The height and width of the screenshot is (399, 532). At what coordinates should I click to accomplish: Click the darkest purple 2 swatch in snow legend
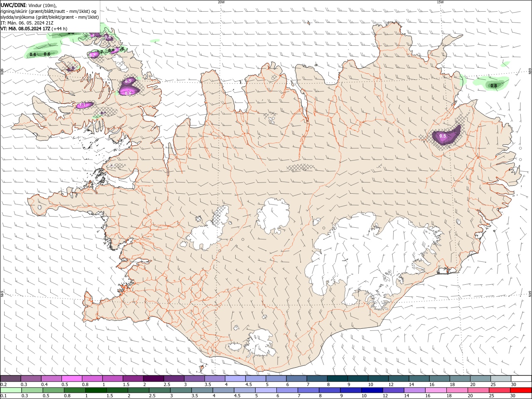click(153, 378)
